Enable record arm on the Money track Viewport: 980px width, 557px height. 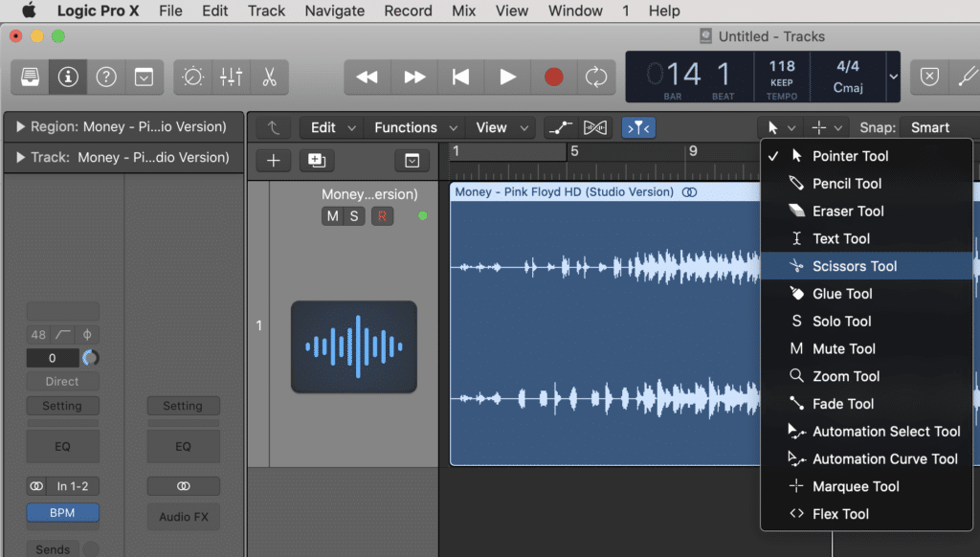381,215
